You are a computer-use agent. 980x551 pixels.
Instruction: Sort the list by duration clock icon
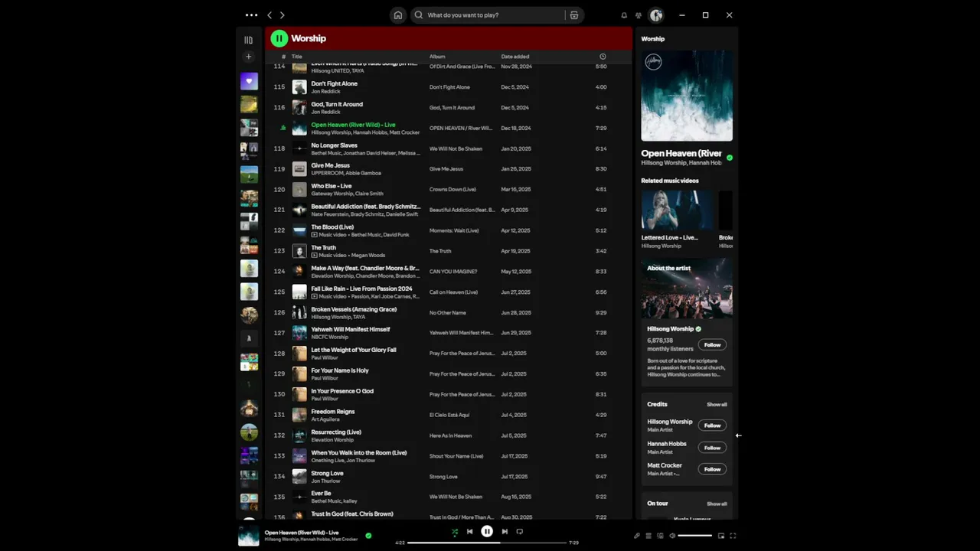click(x=603, y=57)
